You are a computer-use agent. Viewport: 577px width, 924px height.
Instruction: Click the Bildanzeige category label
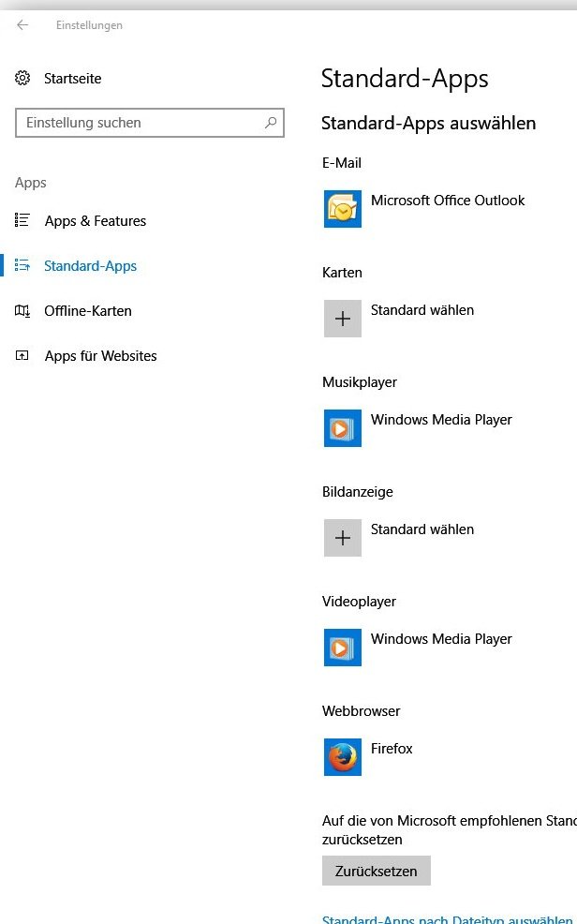pyautogui.click(x=358, y=491)
